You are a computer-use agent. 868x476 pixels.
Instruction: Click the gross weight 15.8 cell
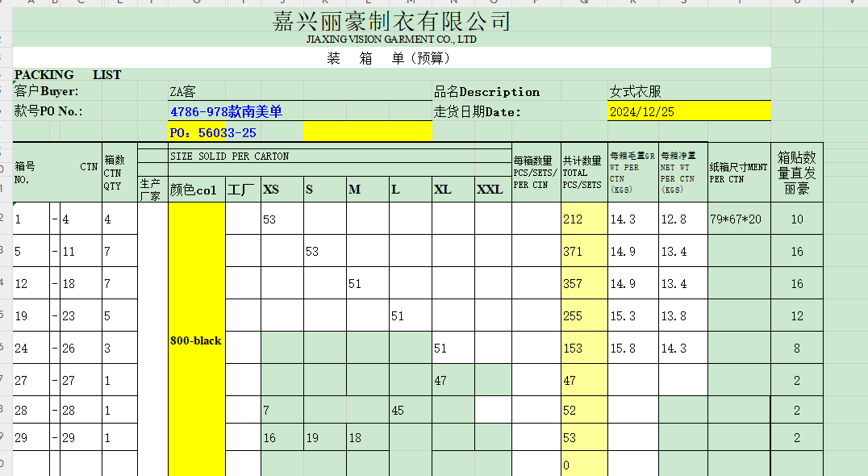632,349
